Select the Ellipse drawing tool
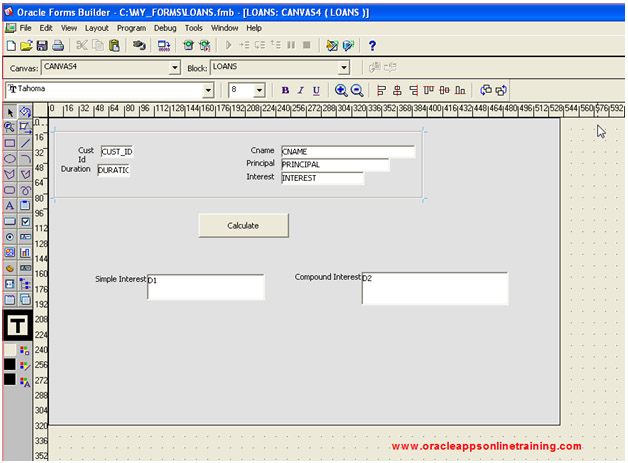Viewport: 628px width, 463px height. click(10, 158)
